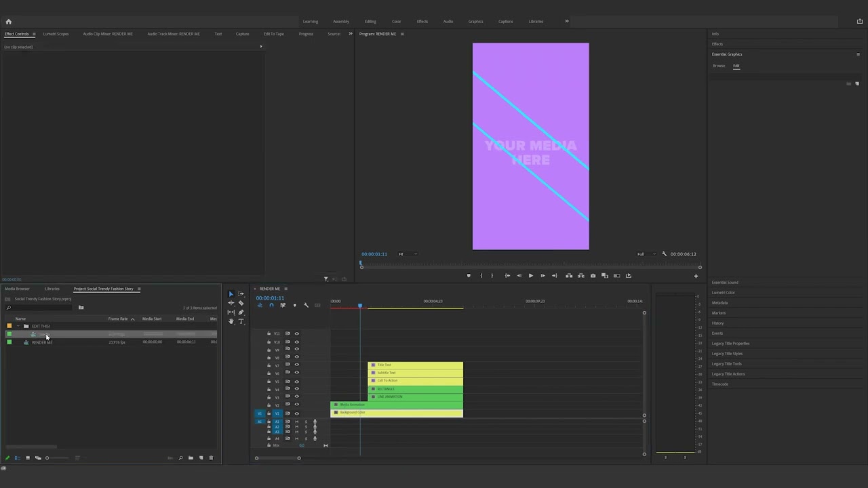The width and height of the screenshot is (868, 488).
Task: Play the program monitor
Action: (x=530, y=276)
